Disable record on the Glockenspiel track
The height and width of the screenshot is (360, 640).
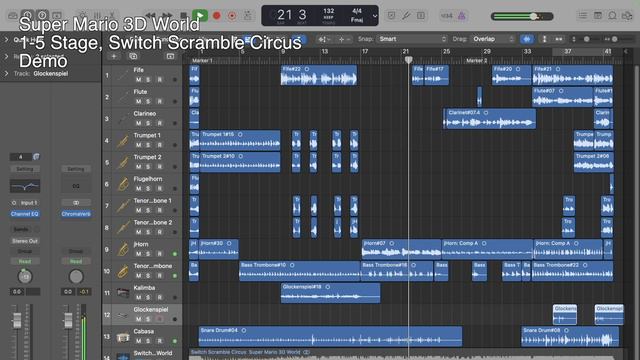[160, 319]
